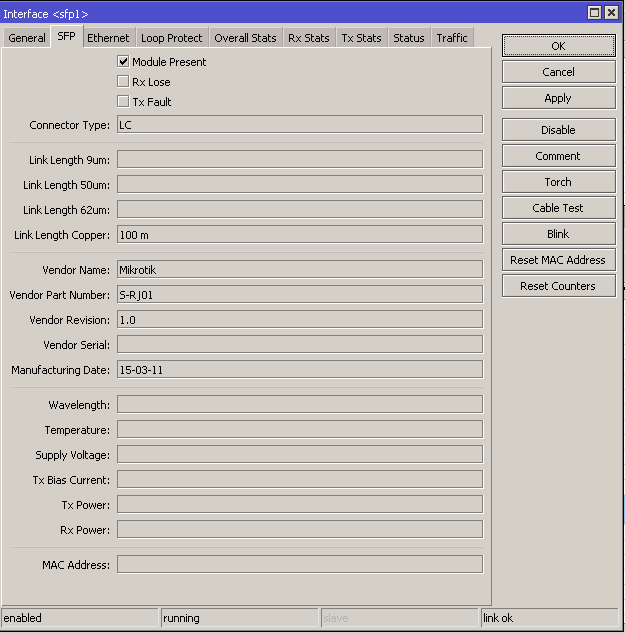The width and height of the screenshot is (625, 633).
Task: Switch to the General tab
Action: point(27,38)
